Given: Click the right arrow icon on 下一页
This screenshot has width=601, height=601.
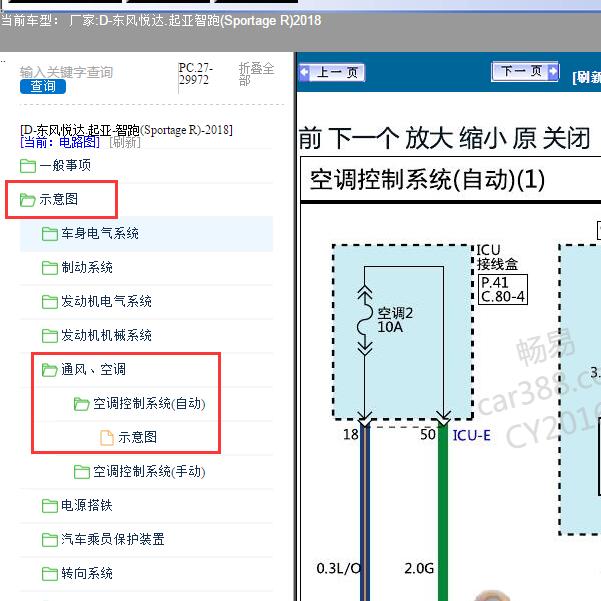Looking at the screenshot, I should [x=553, y=71].
